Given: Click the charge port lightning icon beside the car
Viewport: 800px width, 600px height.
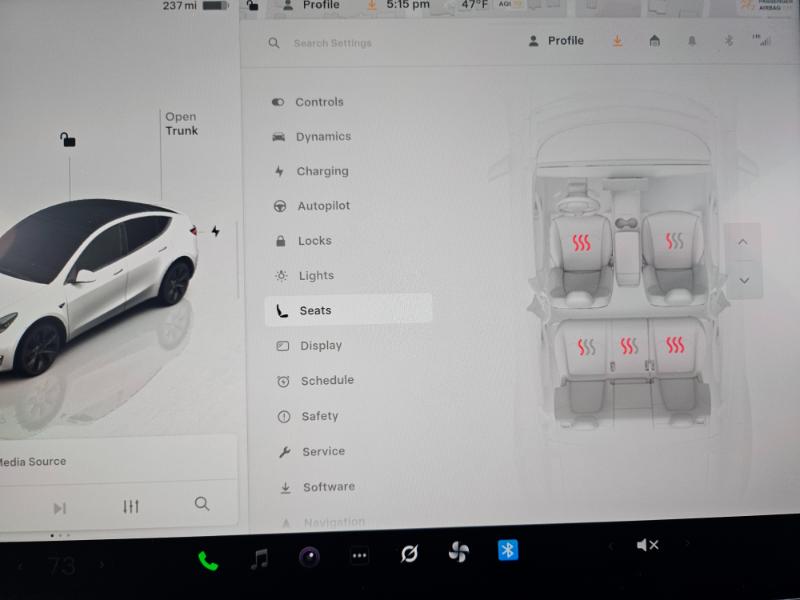Looking at the screenshot, I should [x=215, y=231].
